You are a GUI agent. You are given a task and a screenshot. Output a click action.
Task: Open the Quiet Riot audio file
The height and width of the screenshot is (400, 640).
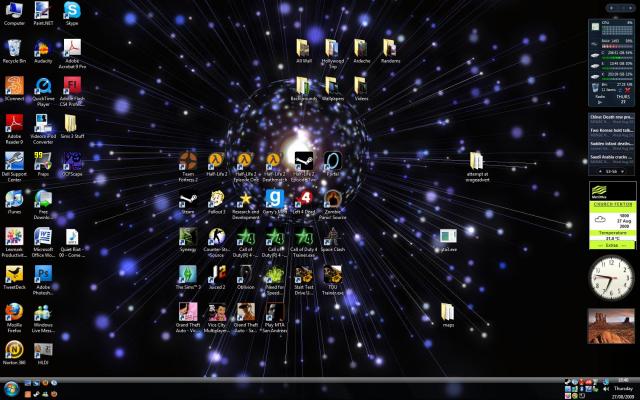pos(72,242)
